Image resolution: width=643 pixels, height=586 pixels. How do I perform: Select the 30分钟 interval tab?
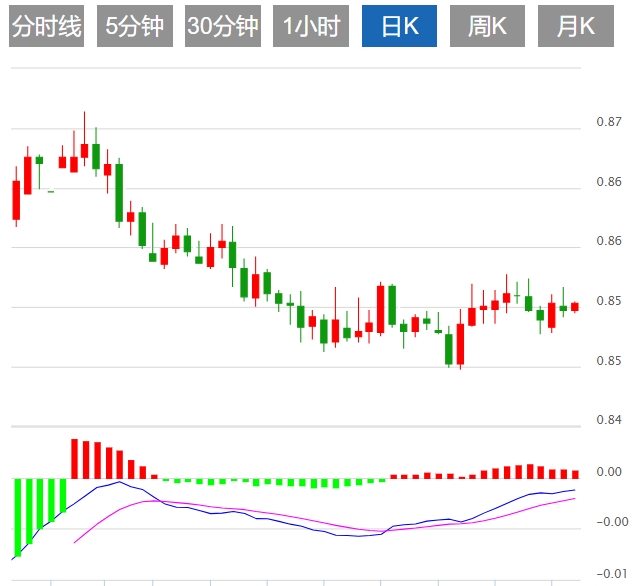[223, 26]
